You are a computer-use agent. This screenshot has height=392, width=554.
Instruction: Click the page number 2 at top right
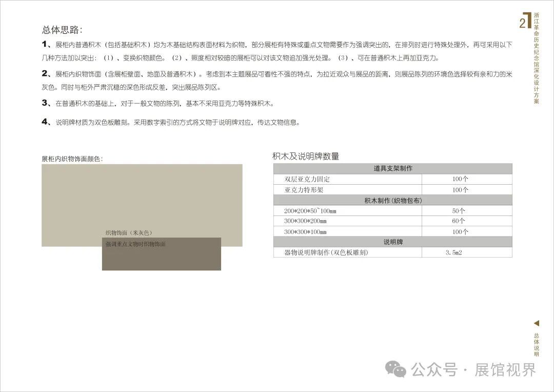522,23
